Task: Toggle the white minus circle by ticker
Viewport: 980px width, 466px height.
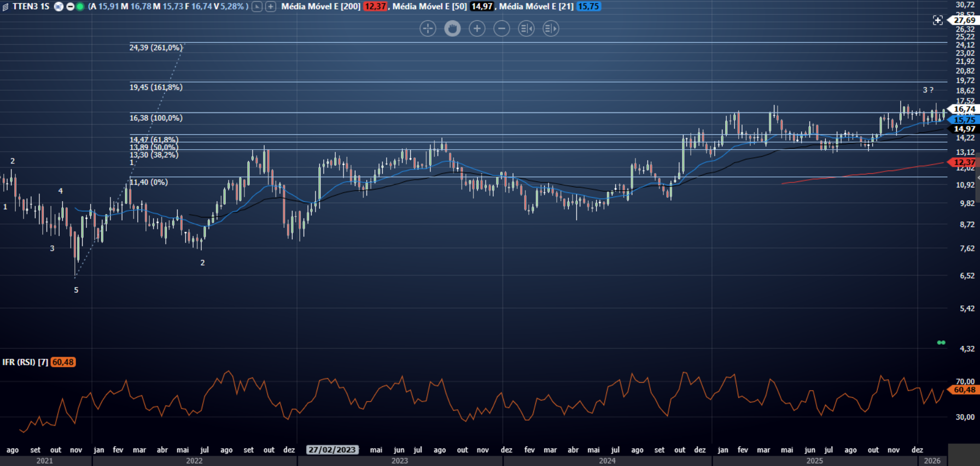Action: click(71, 7)
